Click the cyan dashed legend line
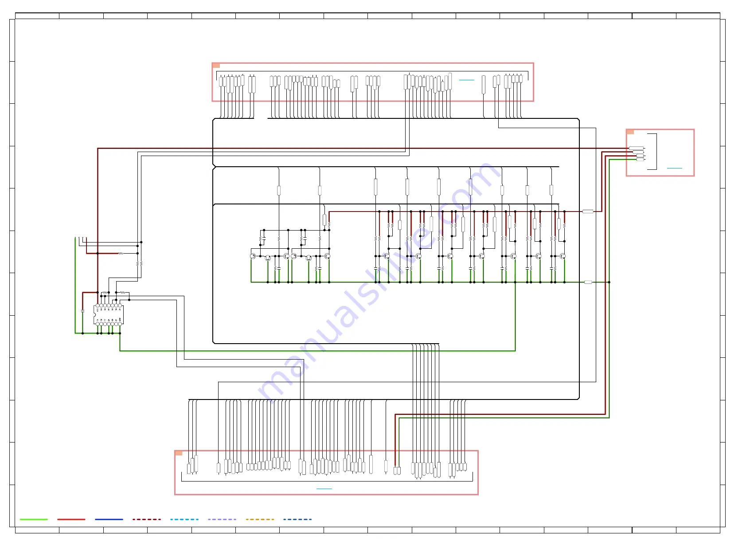The image size is (754, 560). (x=184, y=519)
